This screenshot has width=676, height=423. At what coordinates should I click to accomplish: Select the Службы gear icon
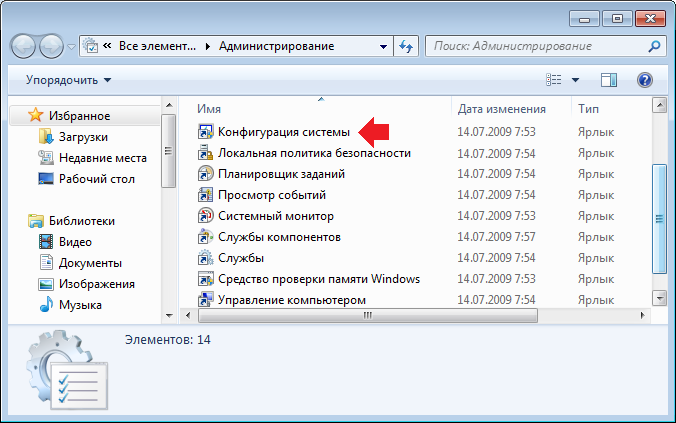(205, 258)
